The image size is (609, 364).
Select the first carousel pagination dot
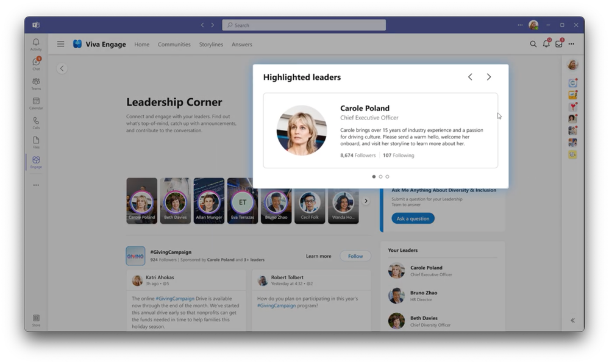coord(374,176)
